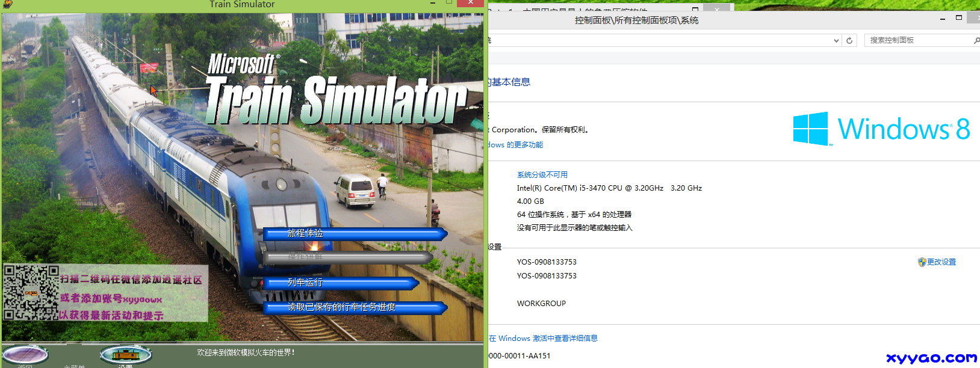This screenshot has height=368, width=980.
Task: Open settings via the orange caboose icon
Action: [125, 355]
